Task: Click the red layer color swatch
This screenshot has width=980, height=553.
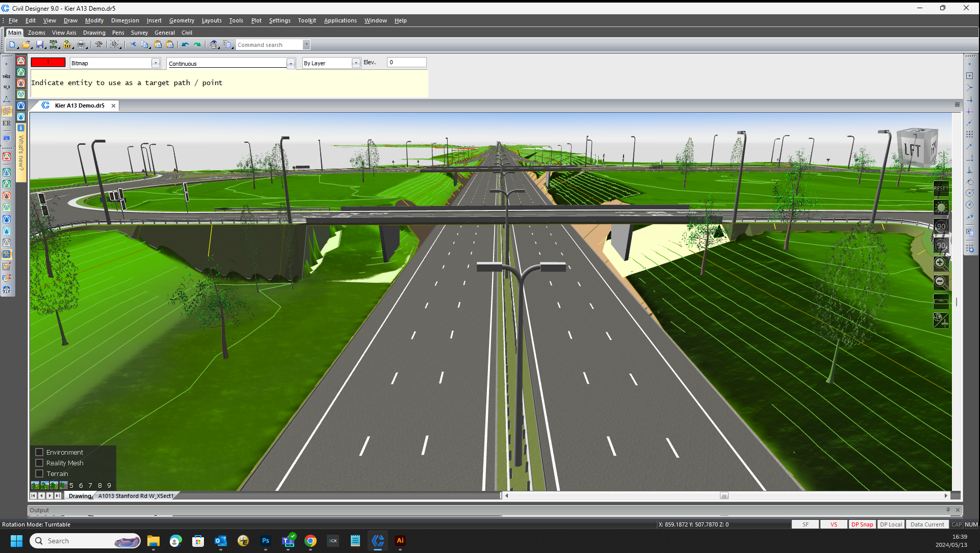Action: pyautogui.click(x=48, y=61)
